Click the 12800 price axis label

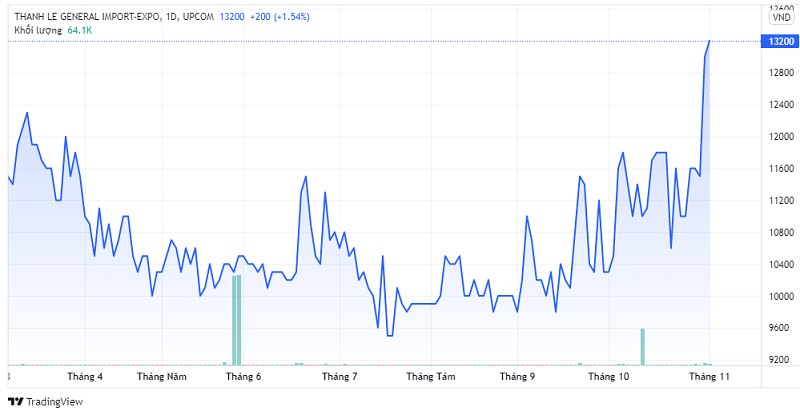click(x=781, y=73)
